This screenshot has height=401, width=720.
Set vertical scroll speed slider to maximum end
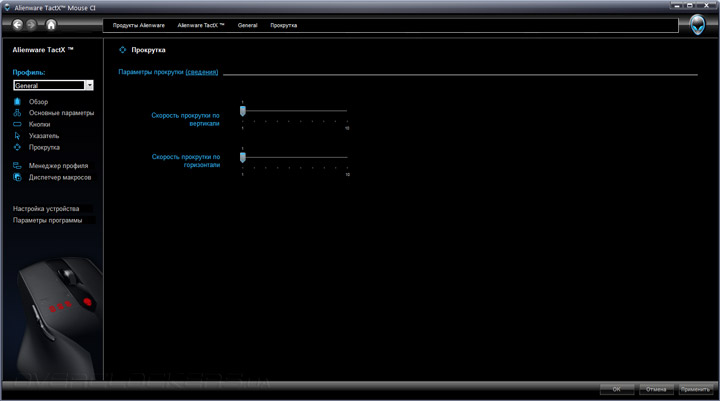tap(347, 111)
